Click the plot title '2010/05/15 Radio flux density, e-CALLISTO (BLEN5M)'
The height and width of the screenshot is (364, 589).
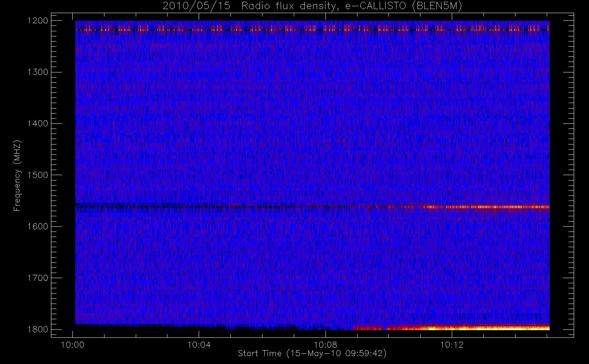click(312, 6)
